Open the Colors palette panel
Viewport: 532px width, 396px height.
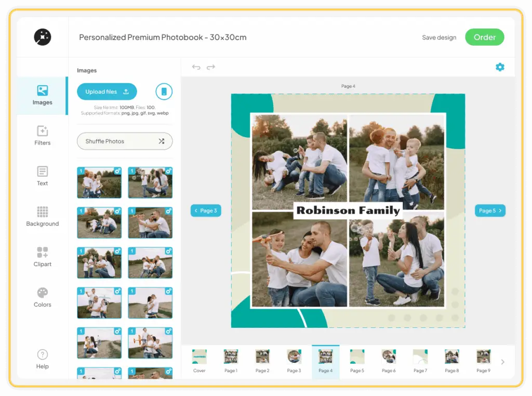pyautogui.click(x=43, y=297)
